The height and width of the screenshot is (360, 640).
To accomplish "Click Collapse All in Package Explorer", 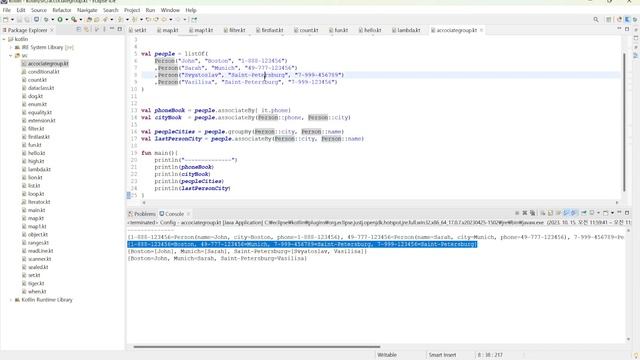I will click(78, 29).
